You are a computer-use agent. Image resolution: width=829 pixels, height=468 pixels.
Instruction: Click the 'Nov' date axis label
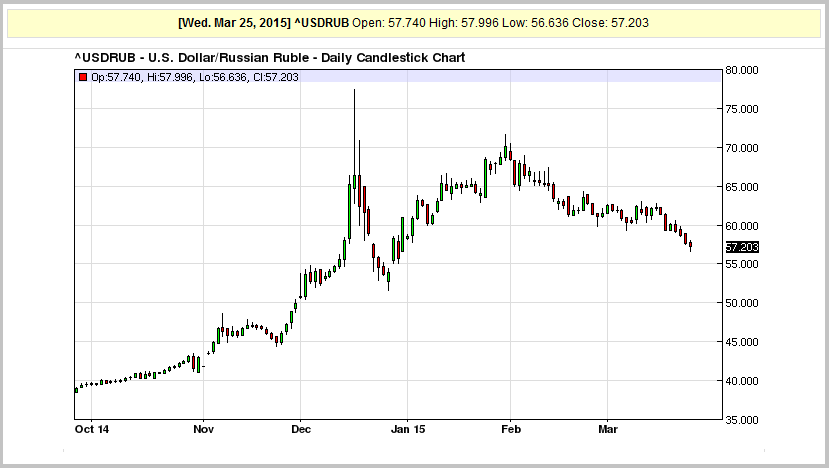click(204, 429)
